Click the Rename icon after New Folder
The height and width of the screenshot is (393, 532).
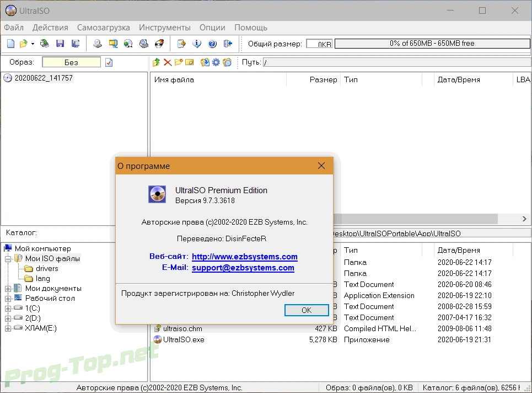click(x=189, y=62)
